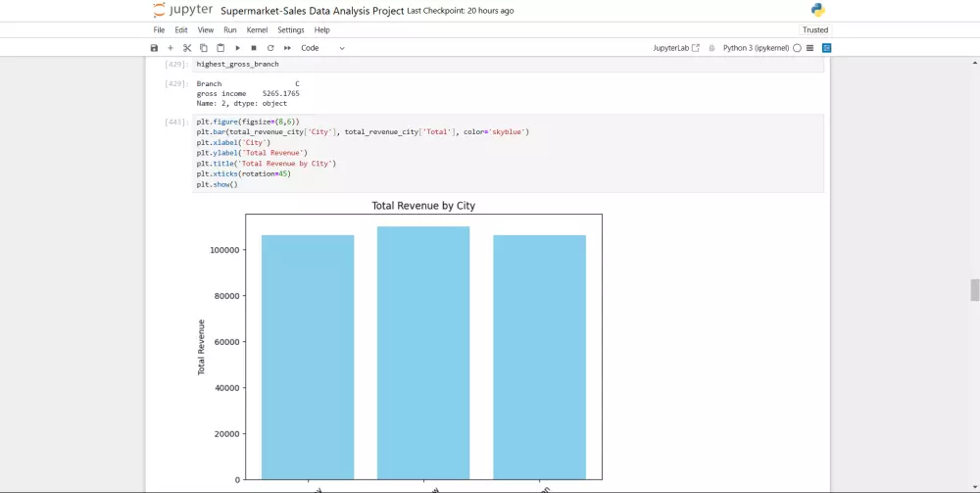Click the debugger bug icon
This screenshot has width=980, height=493.
click(x=711, y=48)
